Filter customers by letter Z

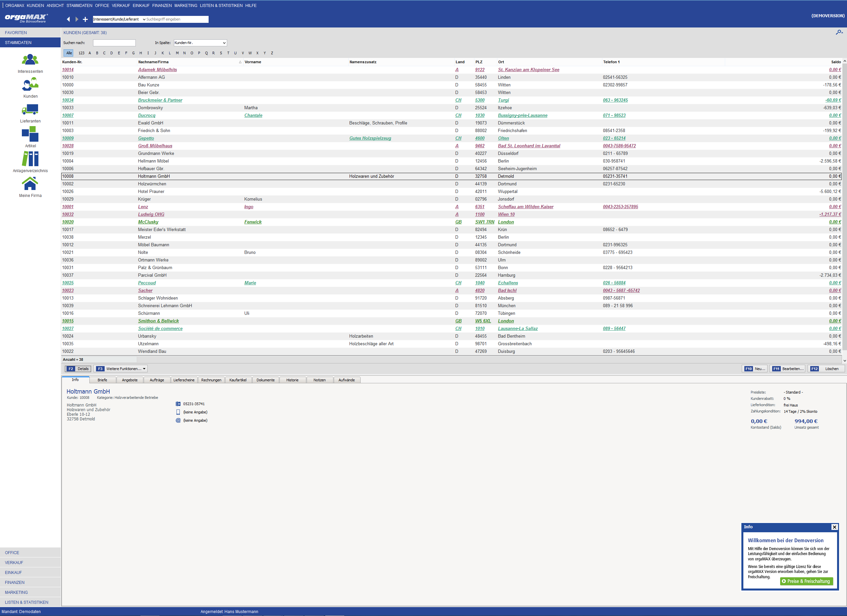(272, 53)
